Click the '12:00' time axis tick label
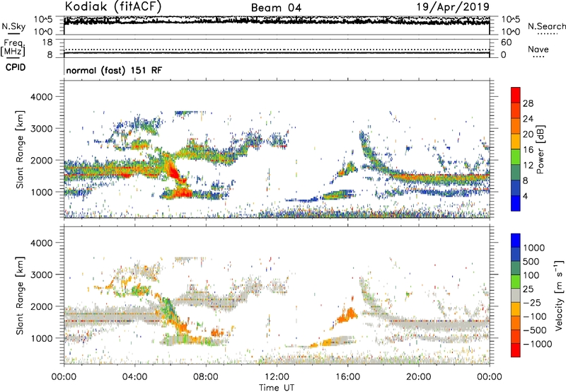The height and width of the screenshot is (392, 566). [277, 377]
